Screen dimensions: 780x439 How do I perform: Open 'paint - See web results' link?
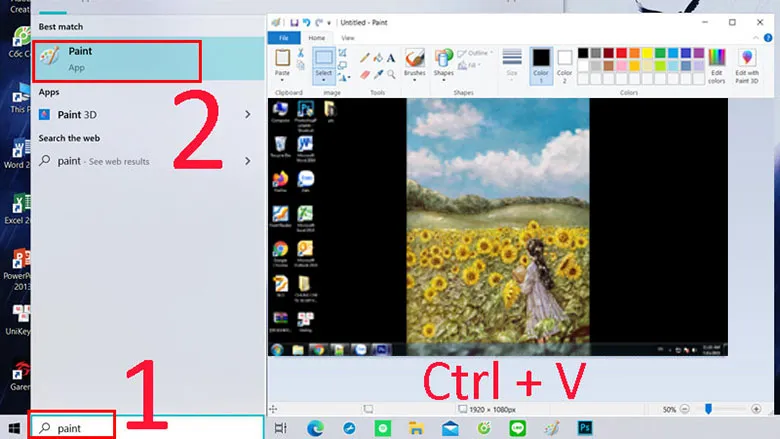pos(103,161)
